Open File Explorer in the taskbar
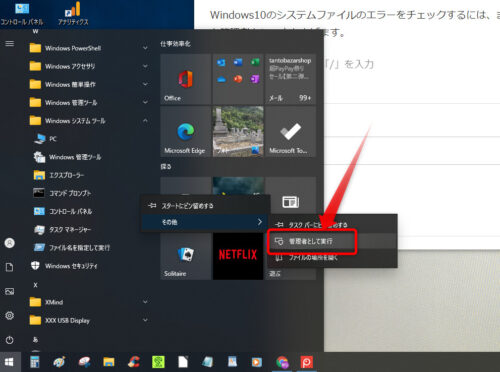 109,362
